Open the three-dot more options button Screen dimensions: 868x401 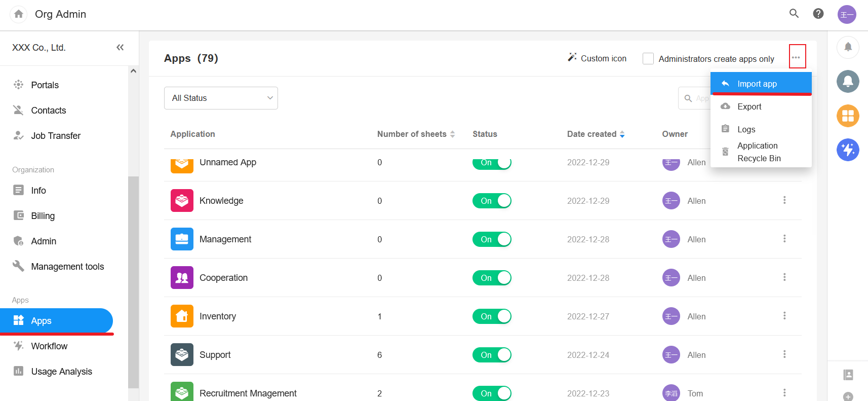[x=797, y=57]
